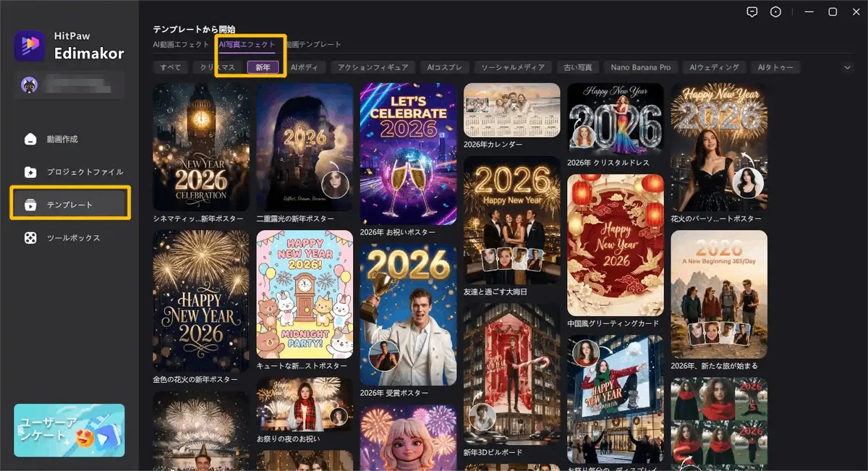Open the 新年3Dビルボード template thumbnail
The height and width of the screenshot is (471, 868).
click(x=511, y=374)
